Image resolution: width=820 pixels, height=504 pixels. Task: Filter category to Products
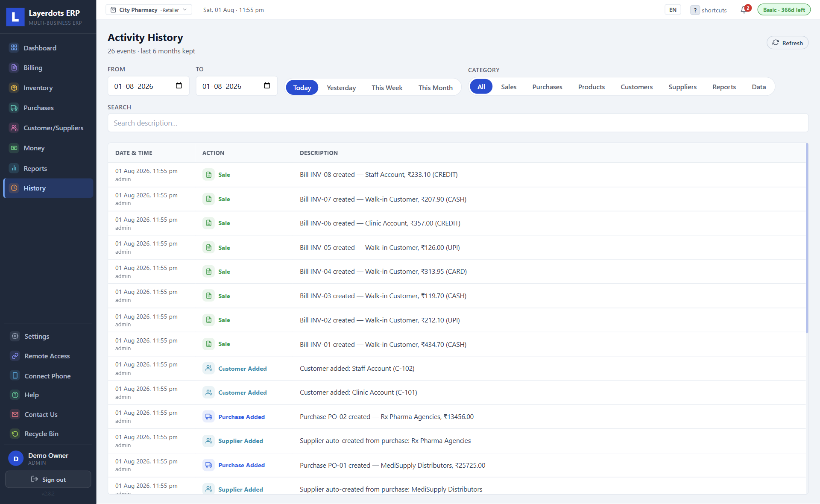(592, 87)
